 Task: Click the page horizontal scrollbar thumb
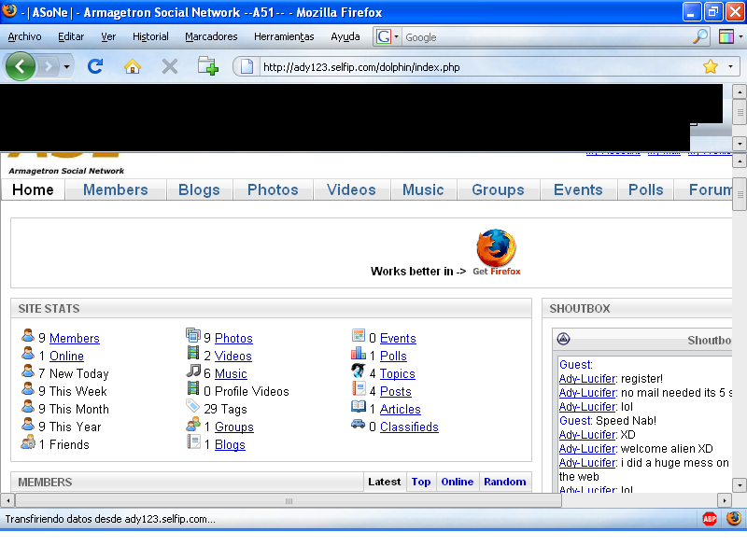coord(289,500)
